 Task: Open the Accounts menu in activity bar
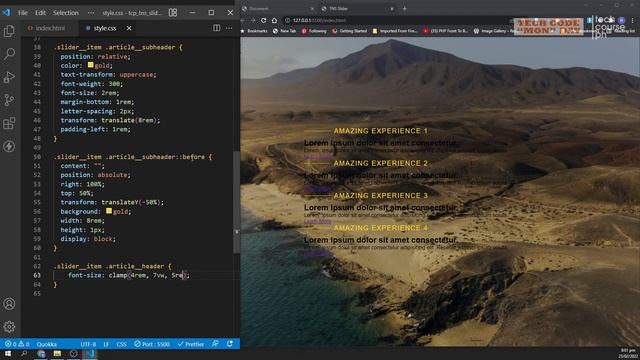[x=9, y=304]
